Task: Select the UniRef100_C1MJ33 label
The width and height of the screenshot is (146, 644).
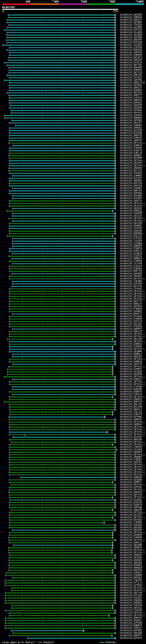Action: tap(131, 98)
